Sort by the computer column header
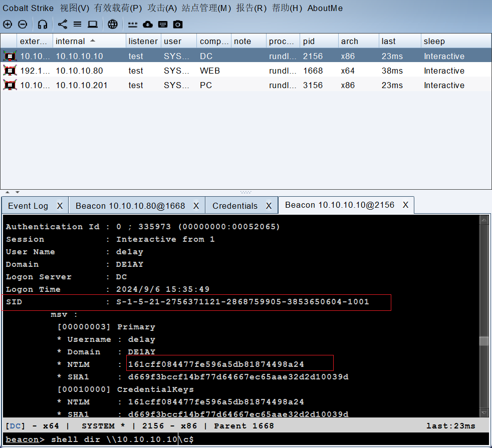 coord(214,41)
